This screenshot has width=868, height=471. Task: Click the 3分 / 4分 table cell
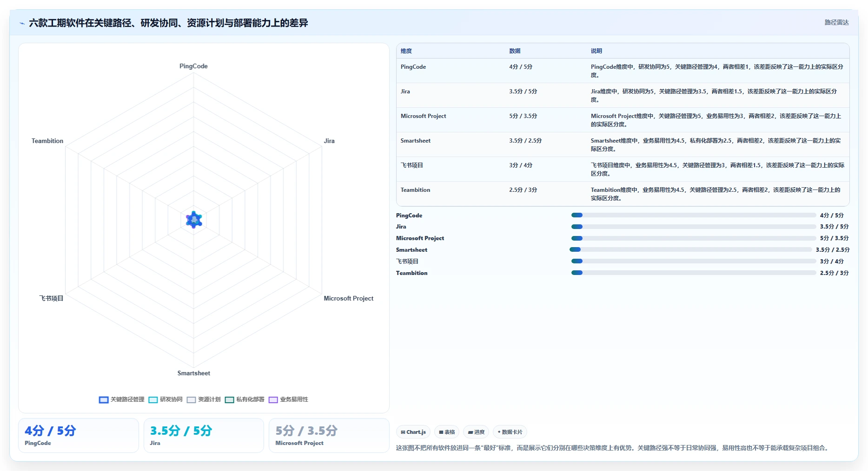pos(521,165)
